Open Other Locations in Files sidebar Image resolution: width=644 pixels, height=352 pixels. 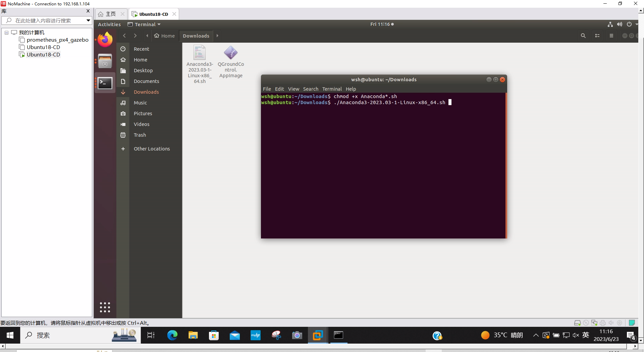coord(150,149)
